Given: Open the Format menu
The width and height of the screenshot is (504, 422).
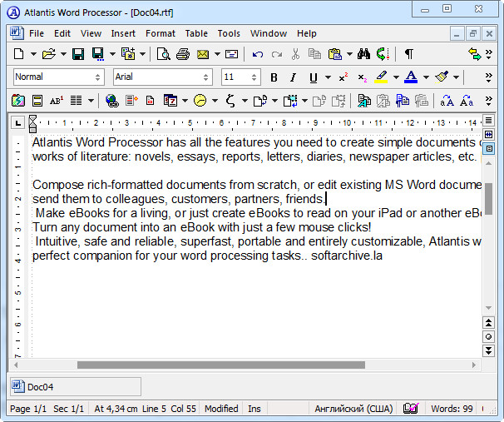Looking at the screenshot, I should pos(160,33).
